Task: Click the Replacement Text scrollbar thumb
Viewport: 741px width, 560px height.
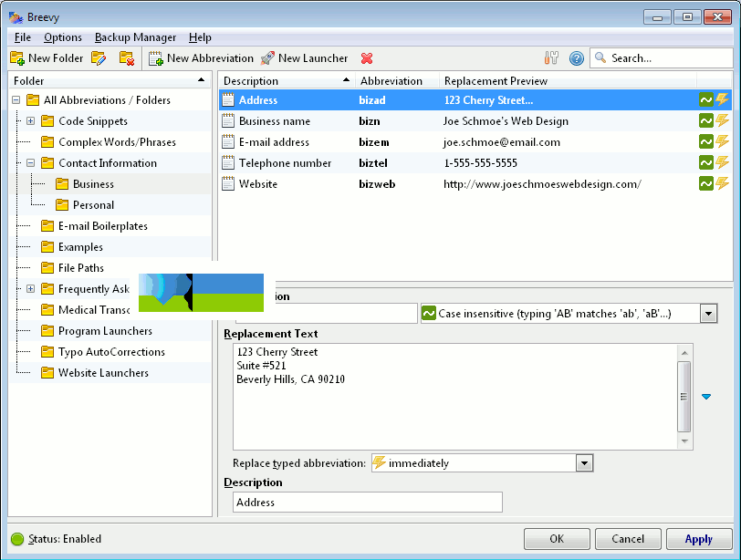Action: pyautogui.click(x=684, y=397)
